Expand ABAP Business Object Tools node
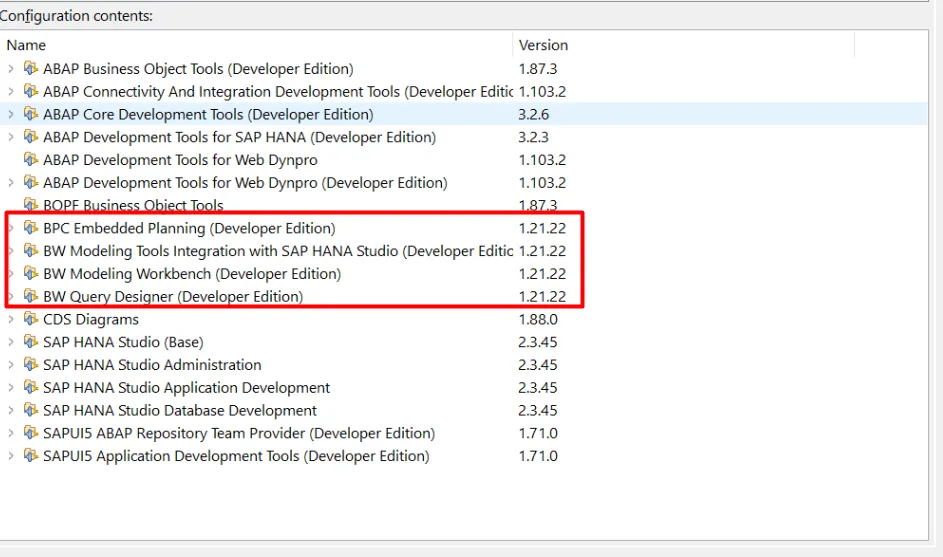The height and width of the screenshot is (557, 943). (10, 69)
